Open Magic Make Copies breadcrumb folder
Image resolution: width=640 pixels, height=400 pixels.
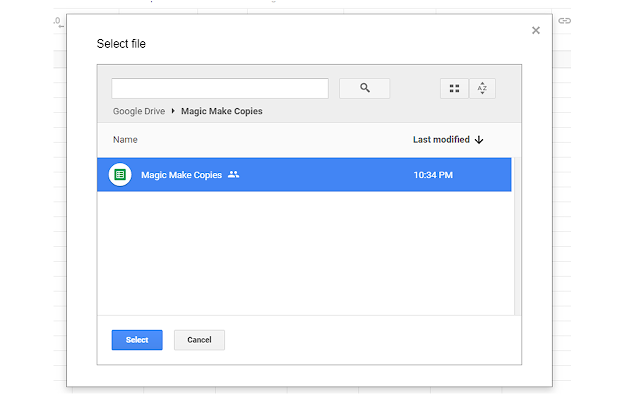click(222, 111)
